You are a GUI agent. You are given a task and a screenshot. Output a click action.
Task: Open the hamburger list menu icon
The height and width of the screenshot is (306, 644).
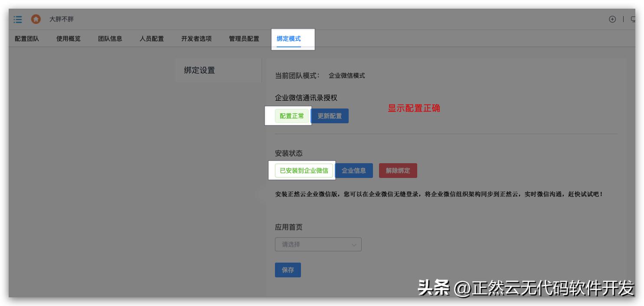[17, 20]
